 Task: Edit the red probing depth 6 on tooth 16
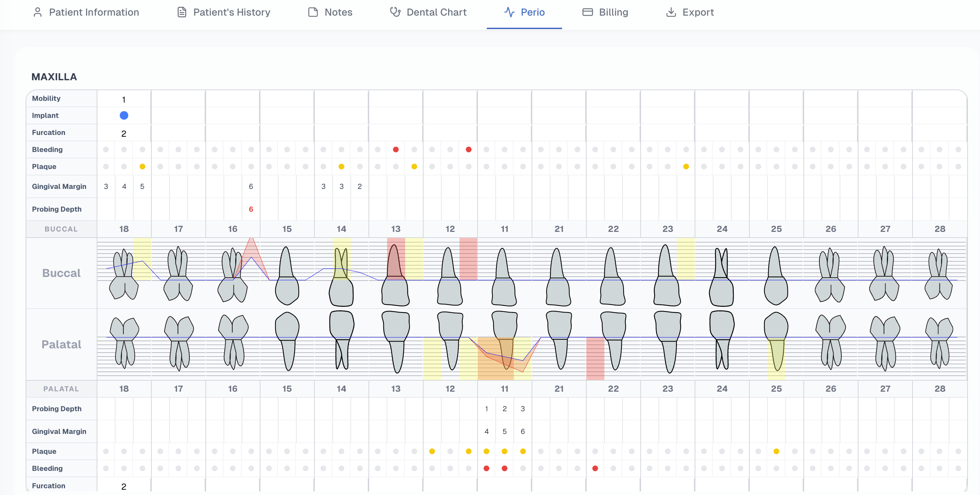251,209
